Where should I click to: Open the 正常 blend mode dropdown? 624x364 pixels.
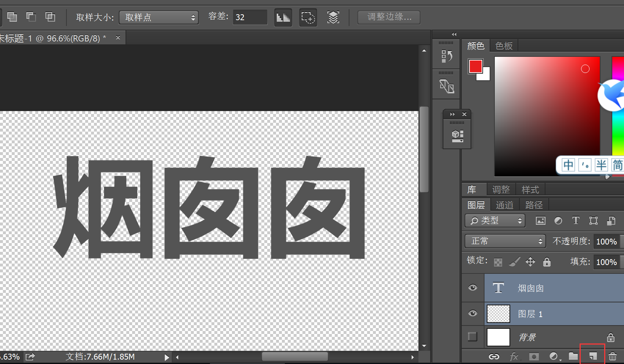505,241
